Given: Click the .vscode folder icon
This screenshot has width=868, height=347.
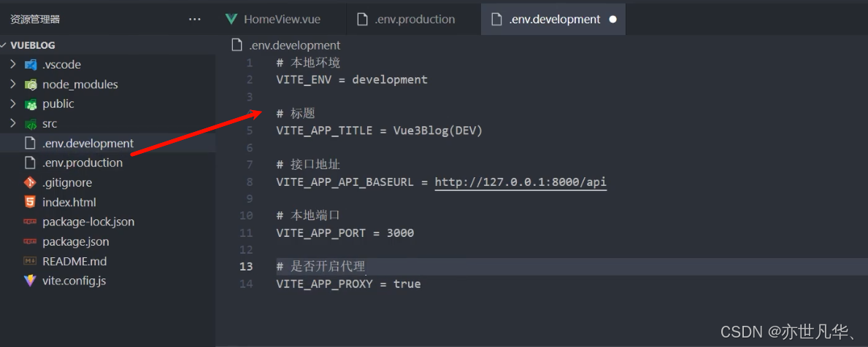Looking at the screenshot, I should pyautogui.click(x=31, y=65).
